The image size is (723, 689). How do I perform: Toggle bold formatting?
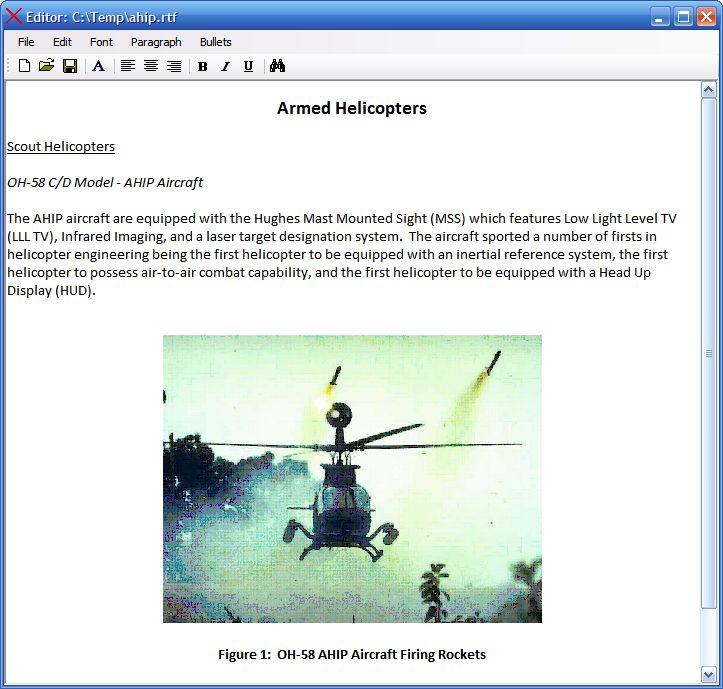[202, 66]
